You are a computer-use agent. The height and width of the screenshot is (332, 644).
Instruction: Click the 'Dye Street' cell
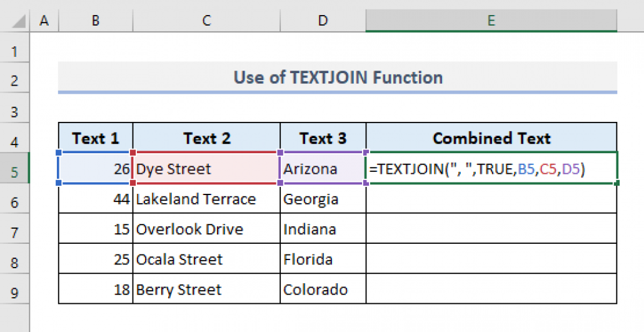point(206,168)
